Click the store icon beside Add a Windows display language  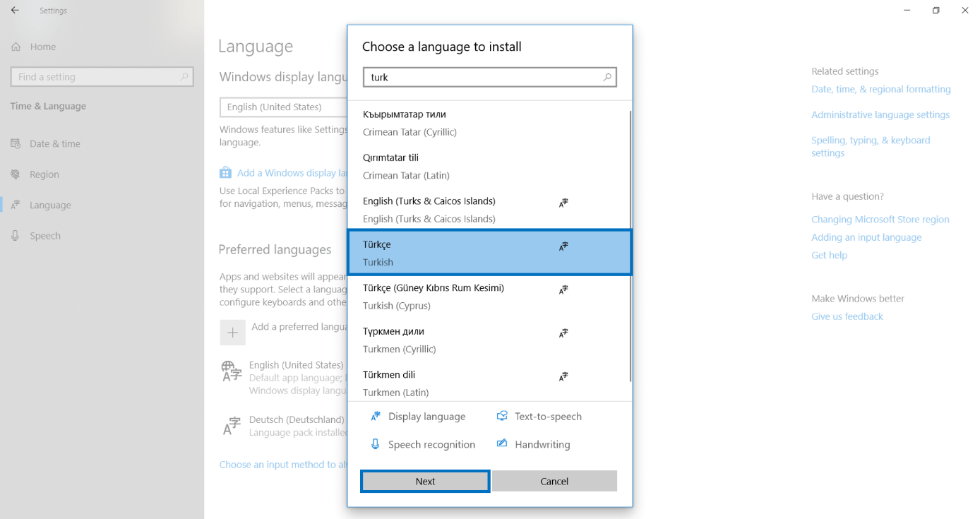click(x=225, y=172)
